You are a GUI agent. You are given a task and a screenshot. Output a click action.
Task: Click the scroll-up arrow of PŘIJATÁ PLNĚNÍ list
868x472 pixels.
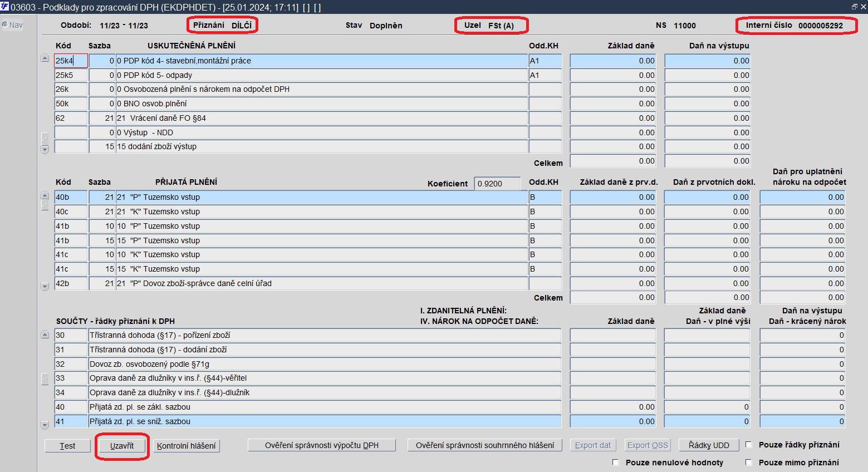pyautogui.click(x=45, y=195)
